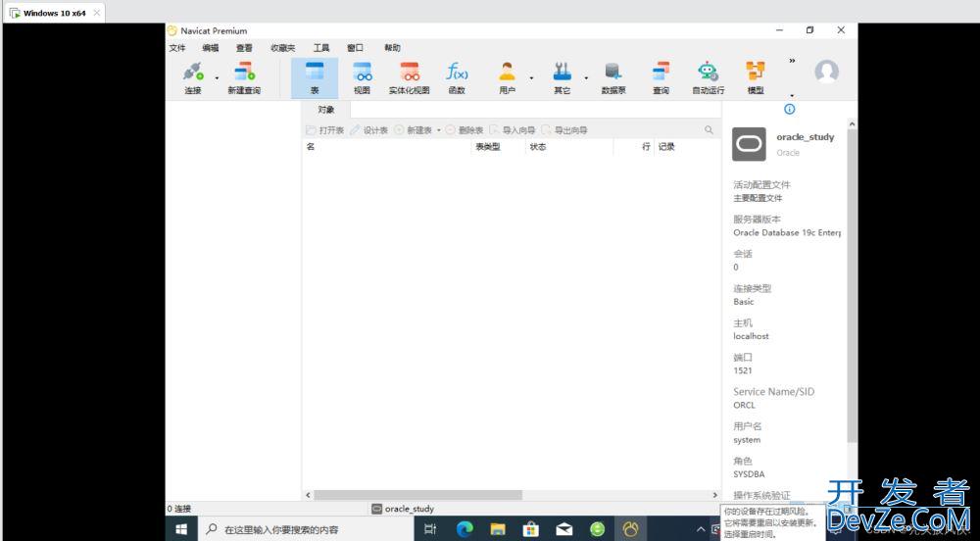Click the info panel scroll-up arrow

coord(852,124)
